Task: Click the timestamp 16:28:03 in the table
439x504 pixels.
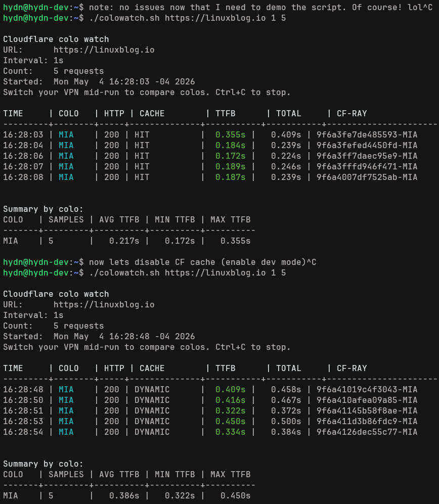Action: [x=23, y=134]
